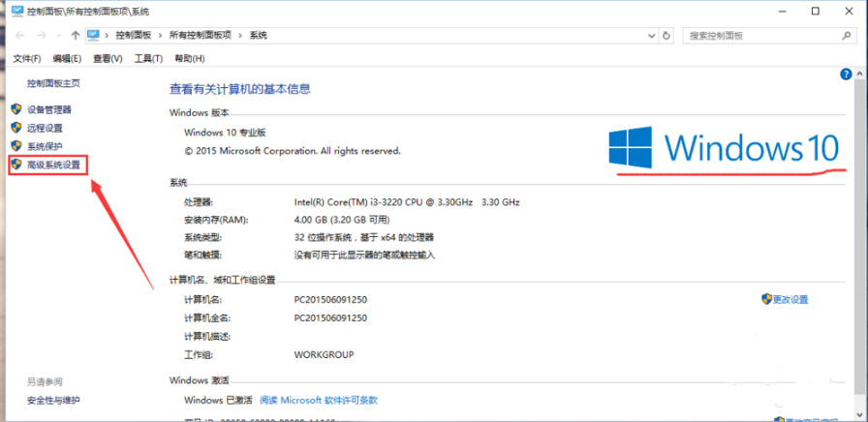
Task: Open 系统保护 from the sidebar
Action: coord(45,146)
